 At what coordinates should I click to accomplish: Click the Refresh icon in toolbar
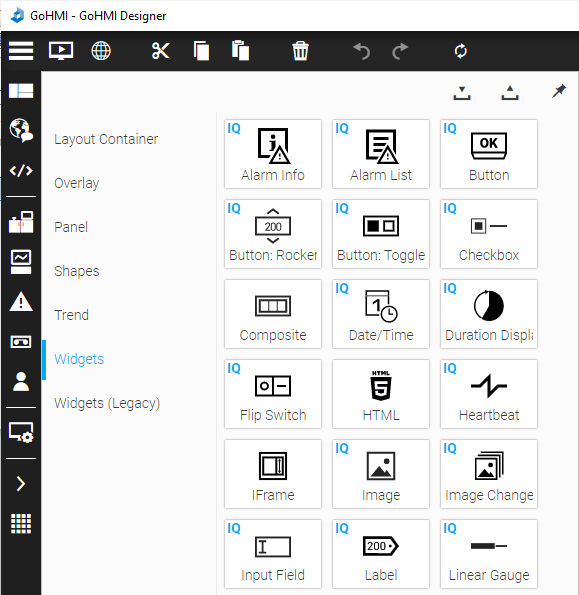(x=461, y=51)
